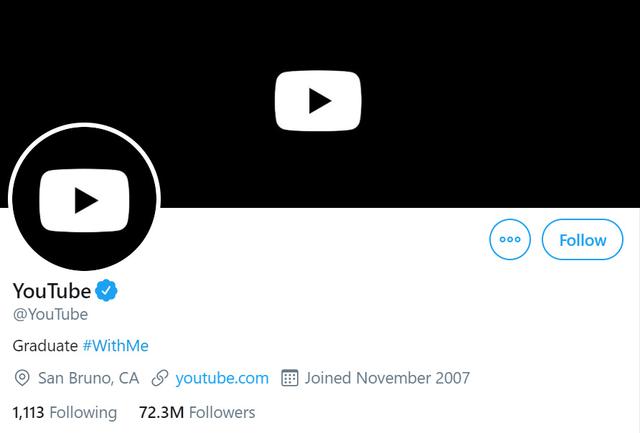Click the @YouTube handle text

click(50, 314)
